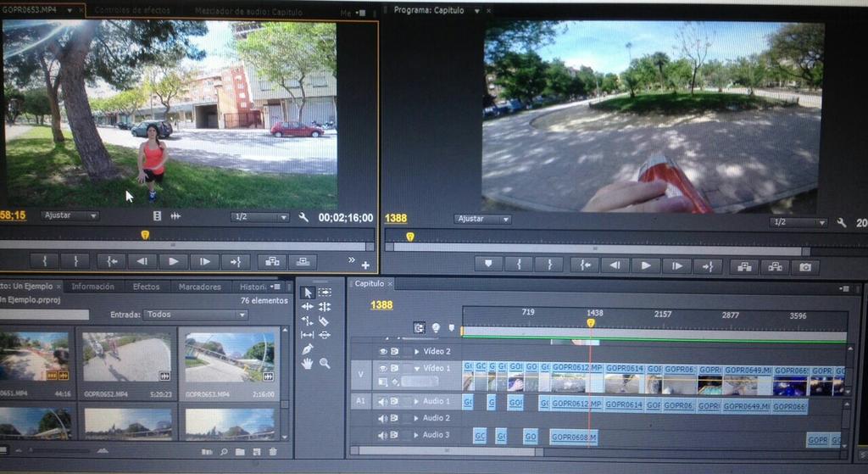This screenshot has width=868, height=474.
Task: Open the Source monitor button editor plus
Action: 365,265
